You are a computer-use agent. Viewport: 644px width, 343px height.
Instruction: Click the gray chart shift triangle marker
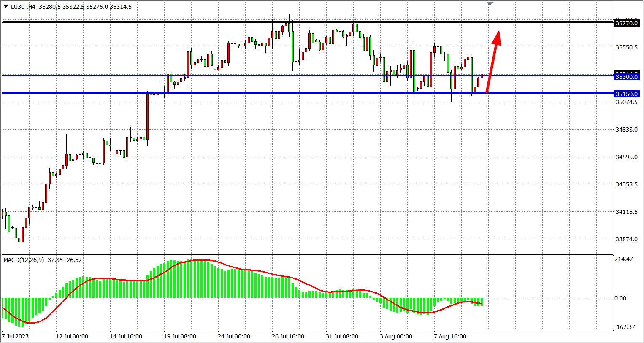pyautogui.click(x=490, y=3)
